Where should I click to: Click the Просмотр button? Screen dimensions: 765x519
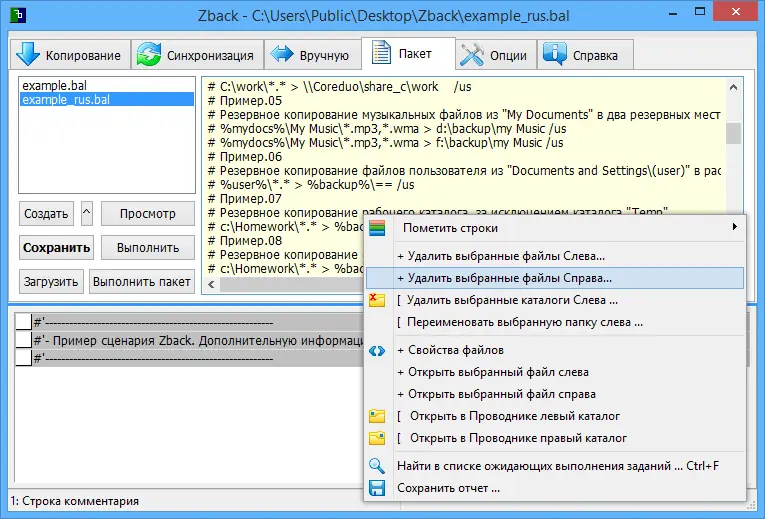(x=148, y=214)
